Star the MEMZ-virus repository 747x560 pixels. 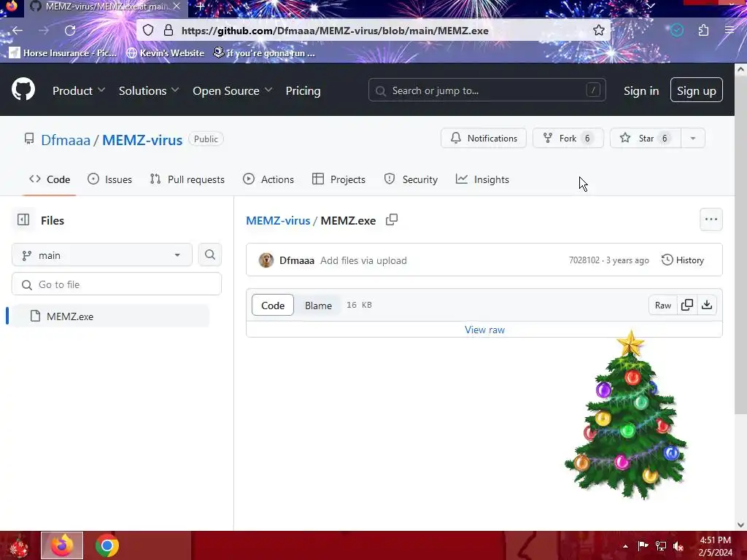(x=646, y=138)
